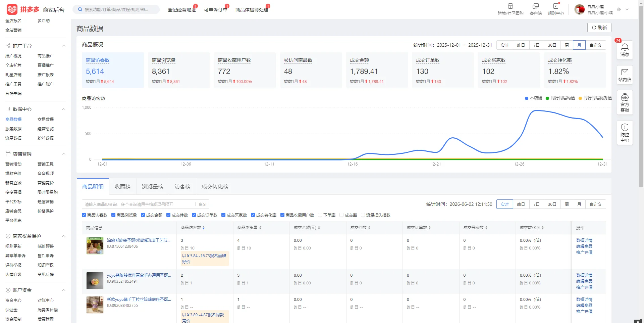Click the 推广平台 section icon

8,46
